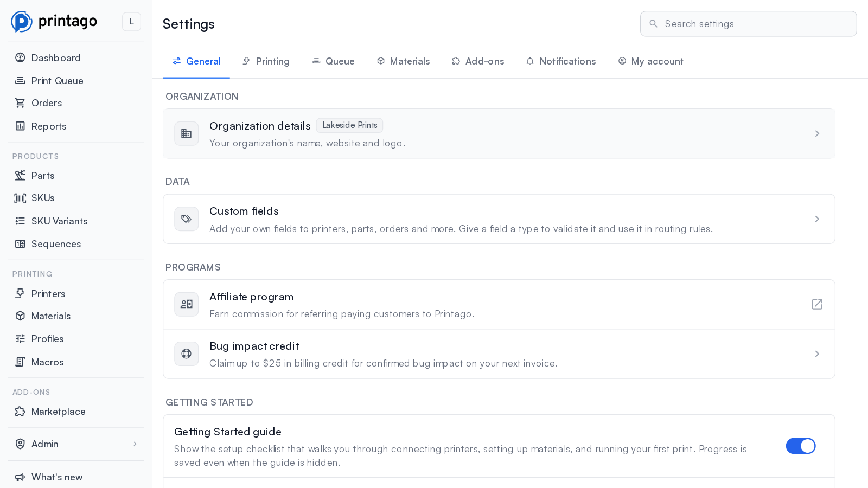
Task: Open Custom fields via its chevron
Action: tap(817, 219)
